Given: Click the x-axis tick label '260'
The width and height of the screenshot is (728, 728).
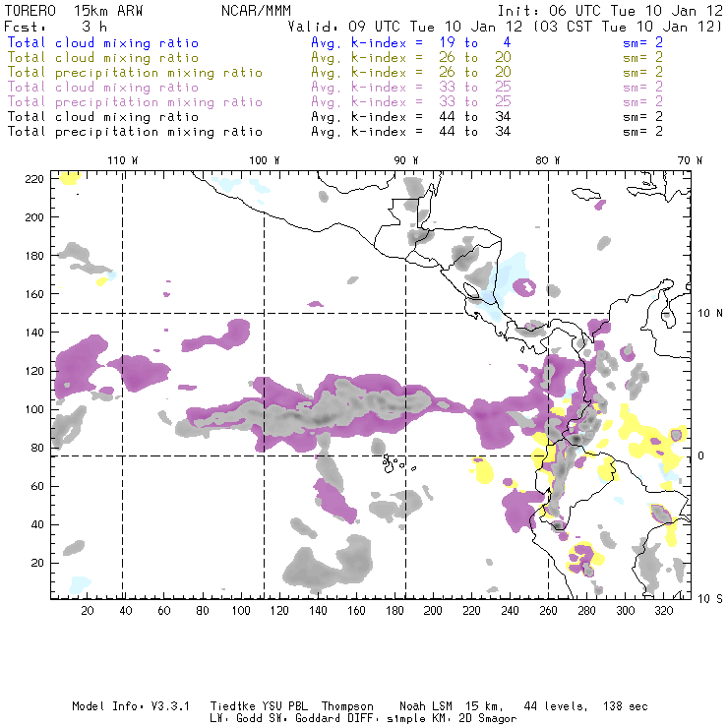Looking at the screenshot, I should pyautogui.click(x=548, y=611).
